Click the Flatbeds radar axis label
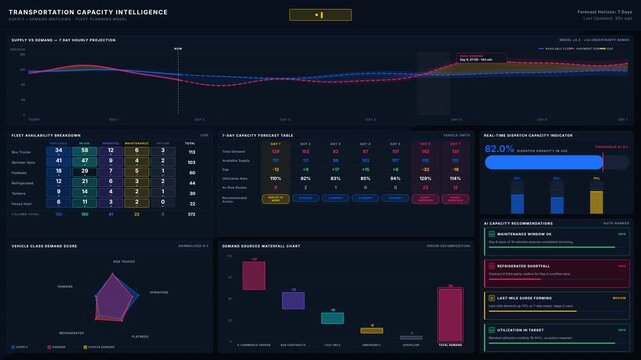This screenshot has width=641, height=360. pyautogui.click(x=140, y=337)
